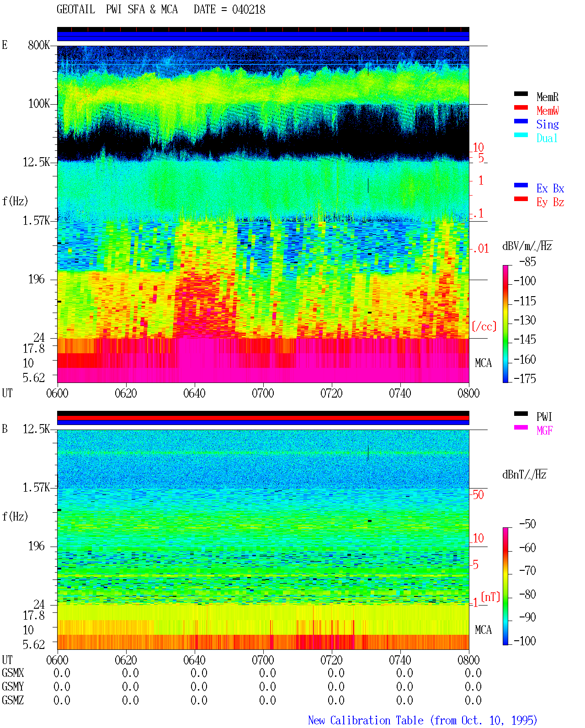Screen dimensions: 585x728
Task: Click the 1.57K label on the E panel
Action: click(36, 221)
